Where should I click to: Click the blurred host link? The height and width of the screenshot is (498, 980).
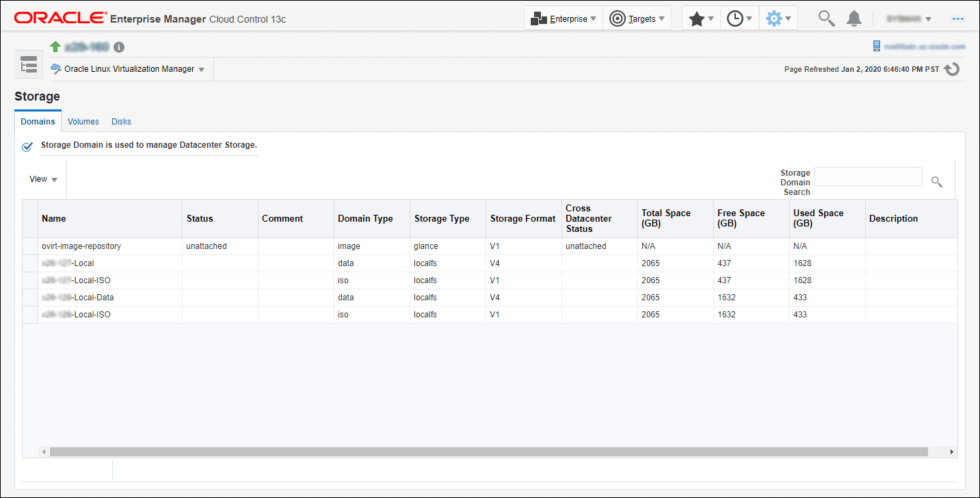[925, 47]
